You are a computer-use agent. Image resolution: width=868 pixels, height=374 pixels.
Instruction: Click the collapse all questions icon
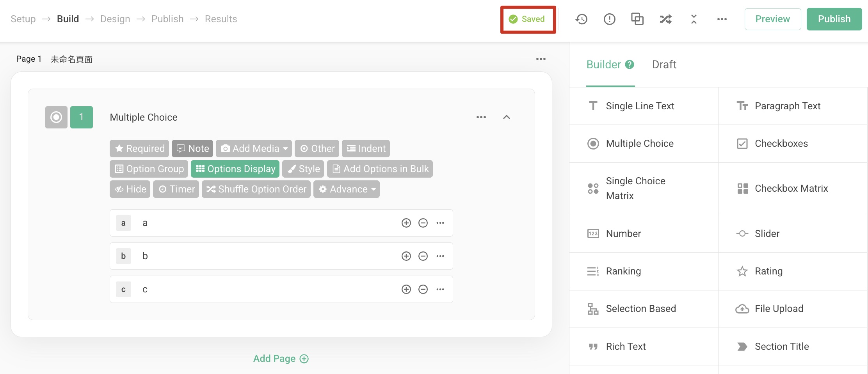pyautogui.click(x=694, y=19)
